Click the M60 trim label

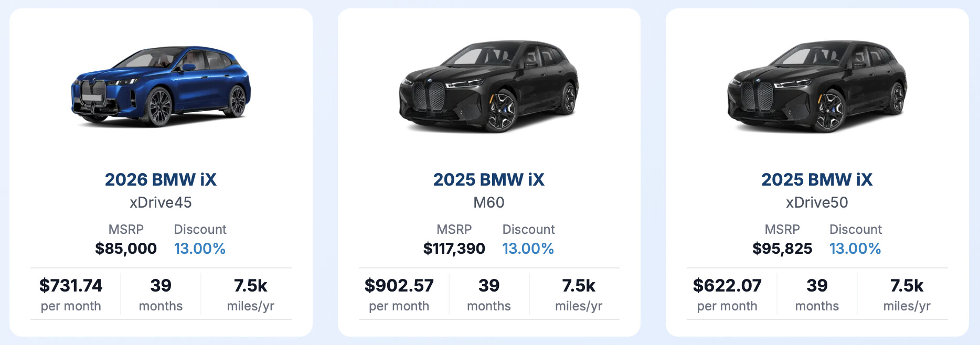point(488,202)
